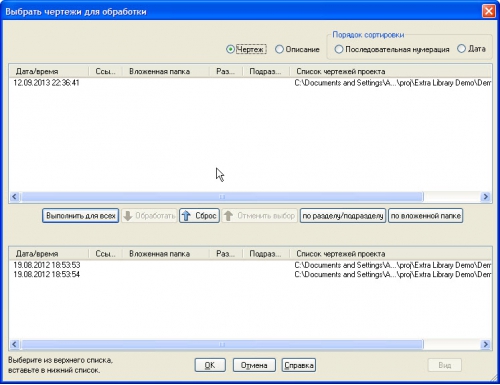Click upper list right scroll arrow
Viewport: 500px width, 385px height.
coord(486,197)
